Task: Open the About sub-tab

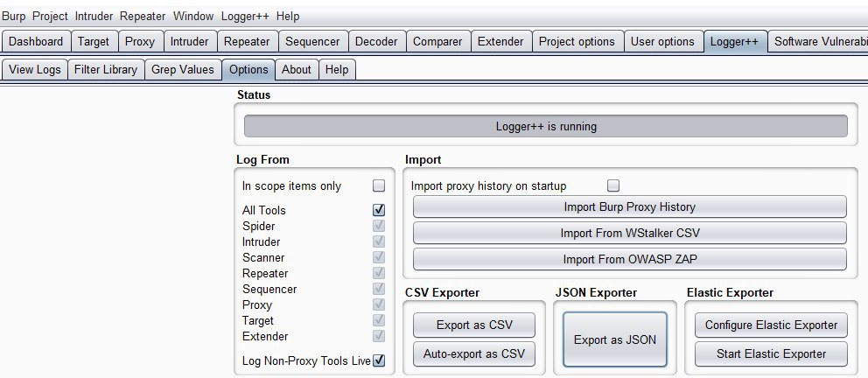Action: click(x=296, y=70)
